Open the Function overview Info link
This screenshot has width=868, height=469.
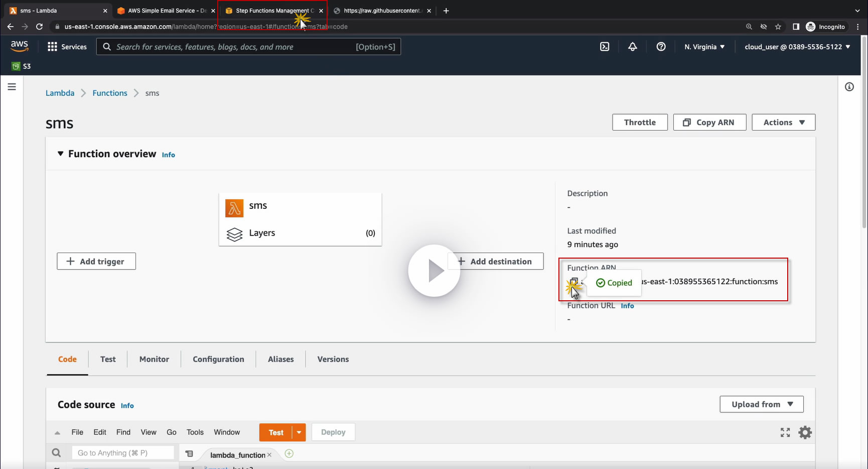[x=169, y=155]
